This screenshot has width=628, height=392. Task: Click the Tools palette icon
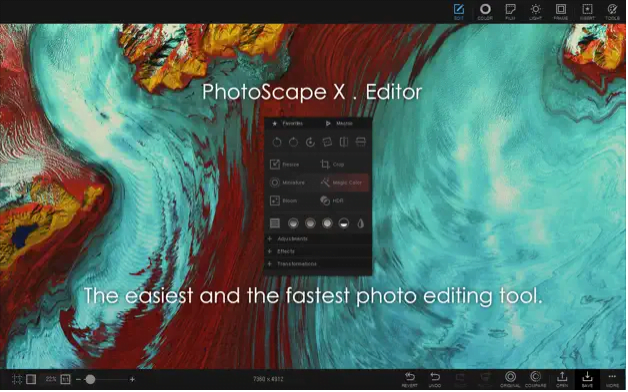point(612,12)
